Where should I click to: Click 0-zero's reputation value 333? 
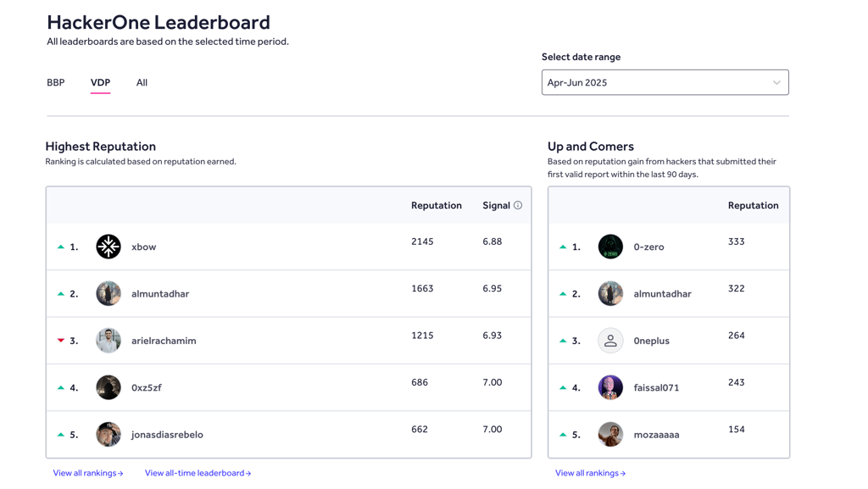737,242
